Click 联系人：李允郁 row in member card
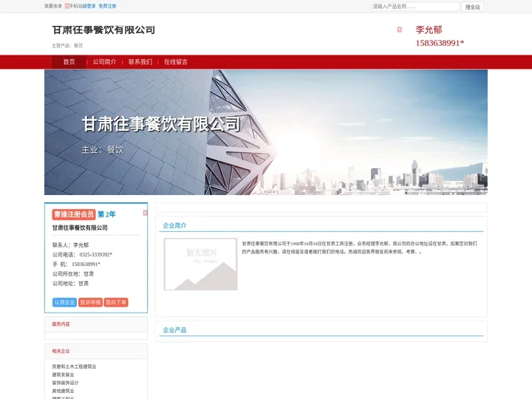Viewport: 532px width, 399px height. click(71, 245)
